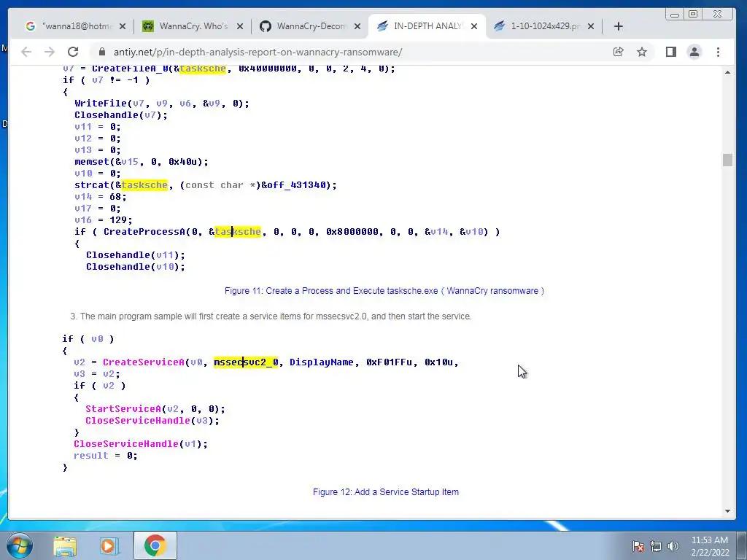Close the 1-10-1024x429.pn tab
747x560 pixels.
[x=591, y=26]
